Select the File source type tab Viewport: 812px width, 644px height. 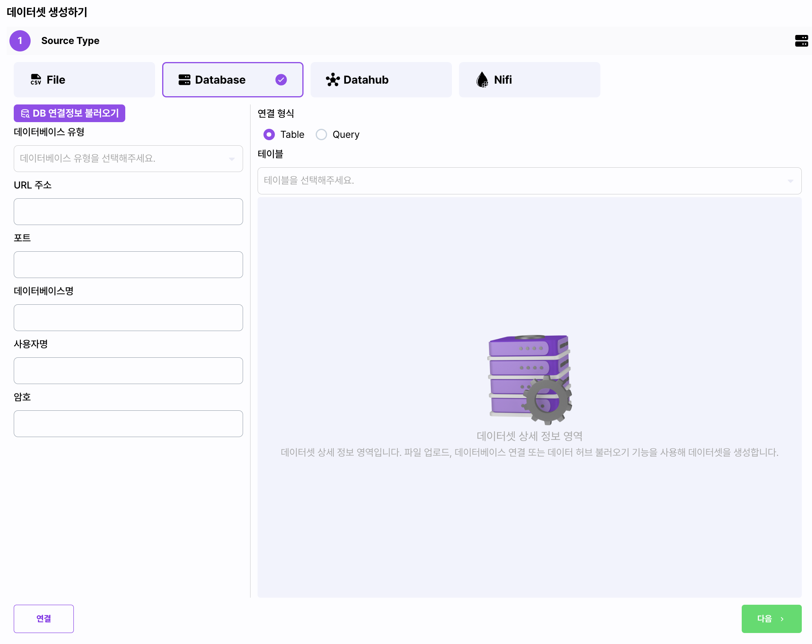point(84,80)
